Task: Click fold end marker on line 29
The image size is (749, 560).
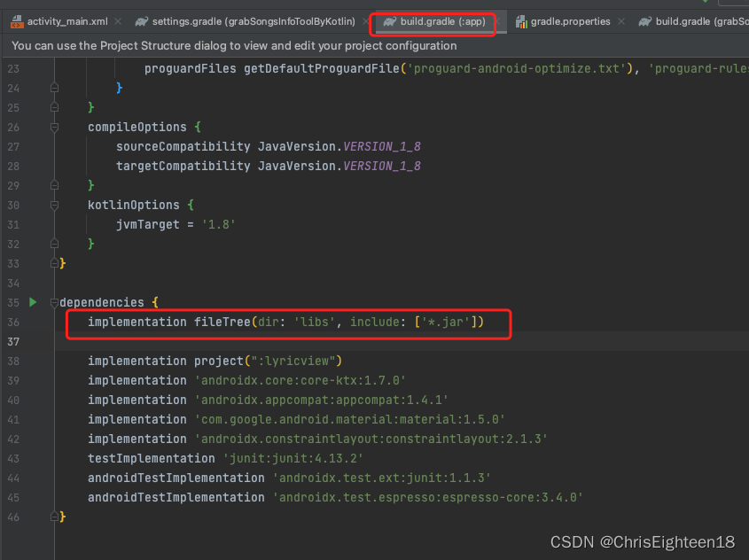Action: [x=54, y=185]
